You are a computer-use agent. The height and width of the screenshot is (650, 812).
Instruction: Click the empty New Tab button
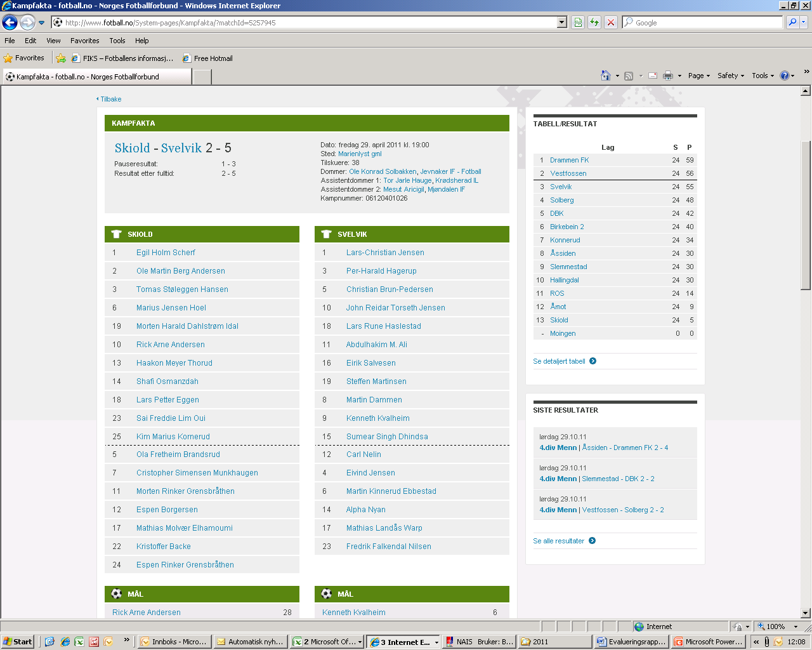tap(202, 77)
